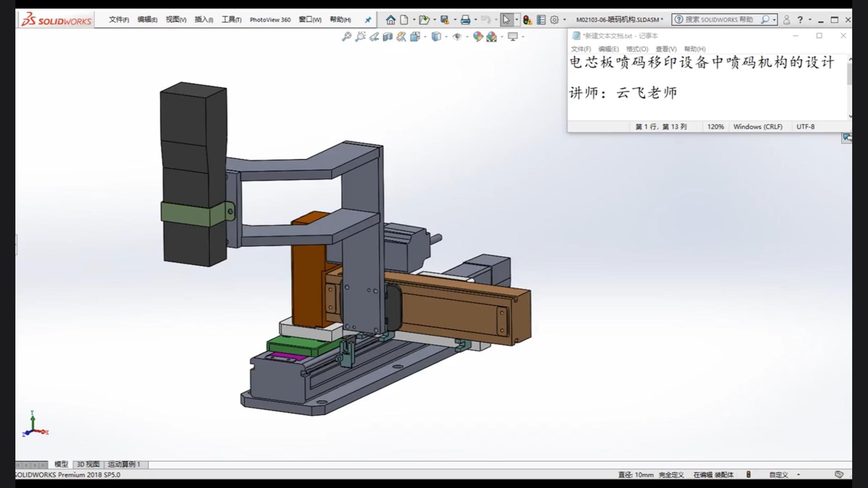This screenshot has width=868, height=488.
Task: Click the Zoom to Area icon
Action: (360, 37)
